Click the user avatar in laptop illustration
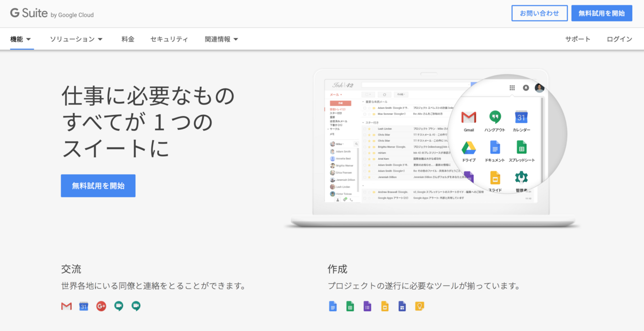This screenshot has height=331, width=644. (x=539, y=88)
